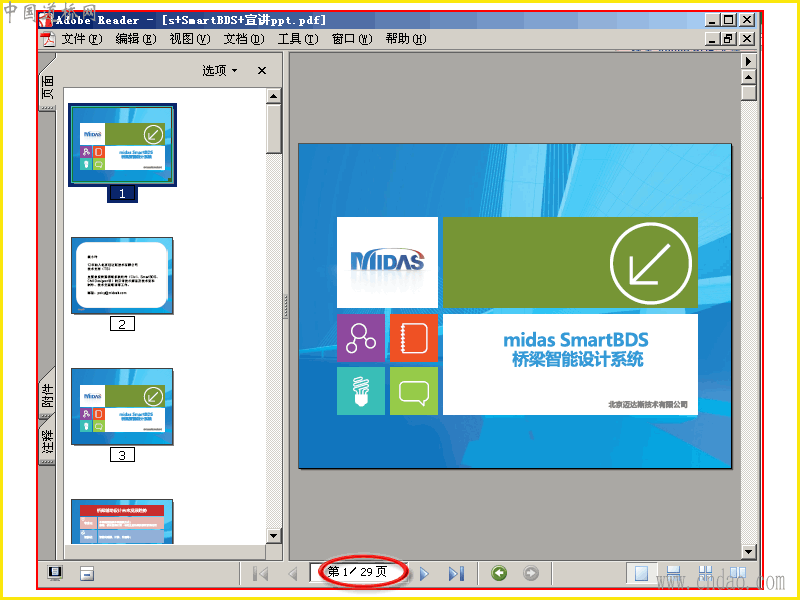Click the document page in the viewer
The height and width of the screenshot is (600, 800).
(515, 306)
